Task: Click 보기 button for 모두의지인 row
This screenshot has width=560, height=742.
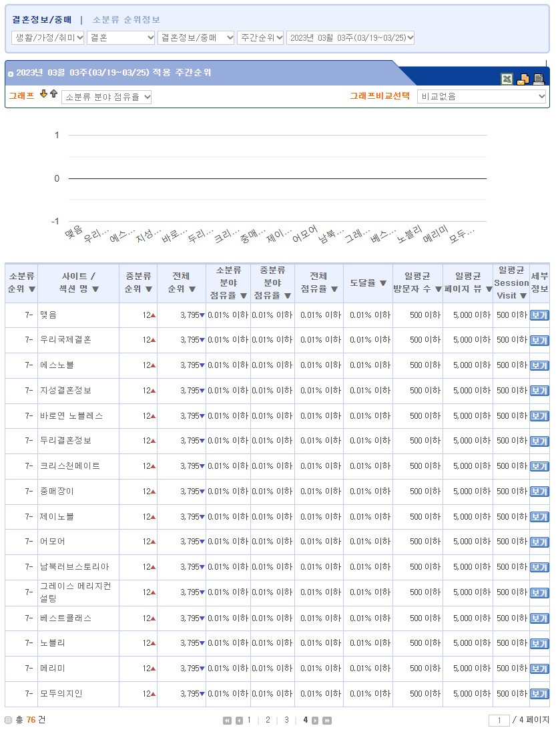Action: pos(539,694)
